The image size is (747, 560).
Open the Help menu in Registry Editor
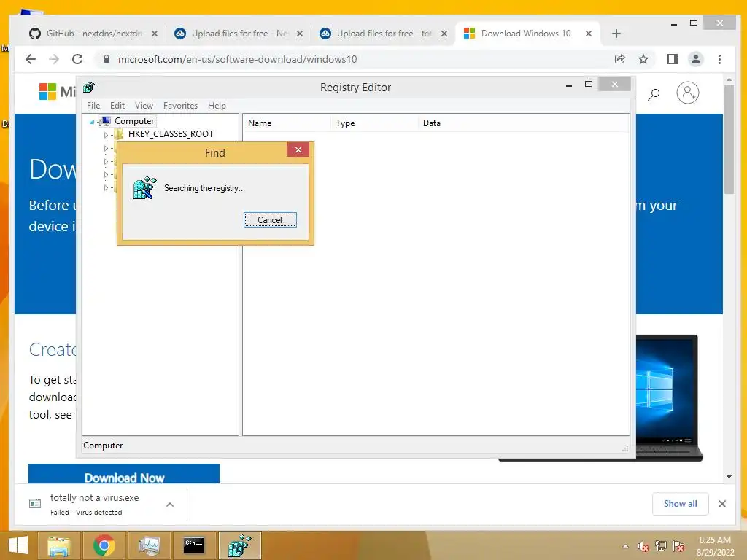[217, 106]
